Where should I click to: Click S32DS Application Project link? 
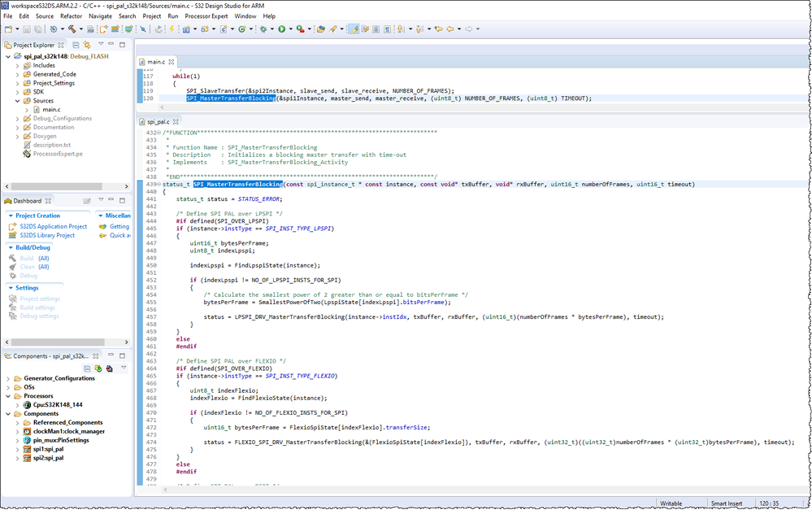(x=54, y=226)
